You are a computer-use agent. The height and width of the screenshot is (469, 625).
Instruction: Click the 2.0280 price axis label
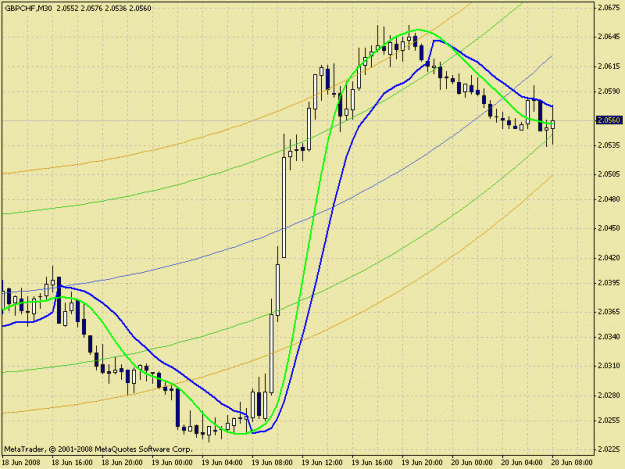pyautogui.click(x=609, y=395)
